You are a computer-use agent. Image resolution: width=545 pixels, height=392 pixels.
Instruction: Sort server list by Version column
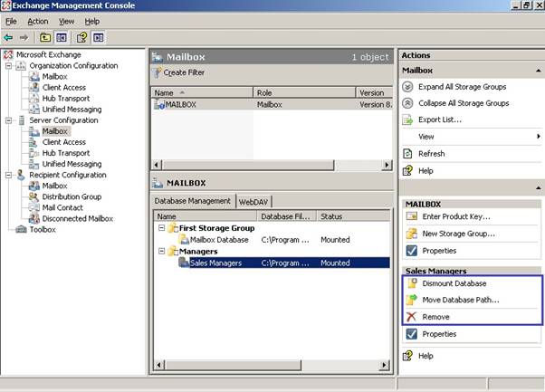374,92
